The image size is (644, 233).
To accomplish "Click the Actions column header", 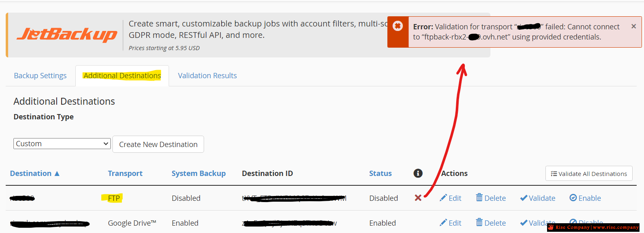I will (454, 174).
